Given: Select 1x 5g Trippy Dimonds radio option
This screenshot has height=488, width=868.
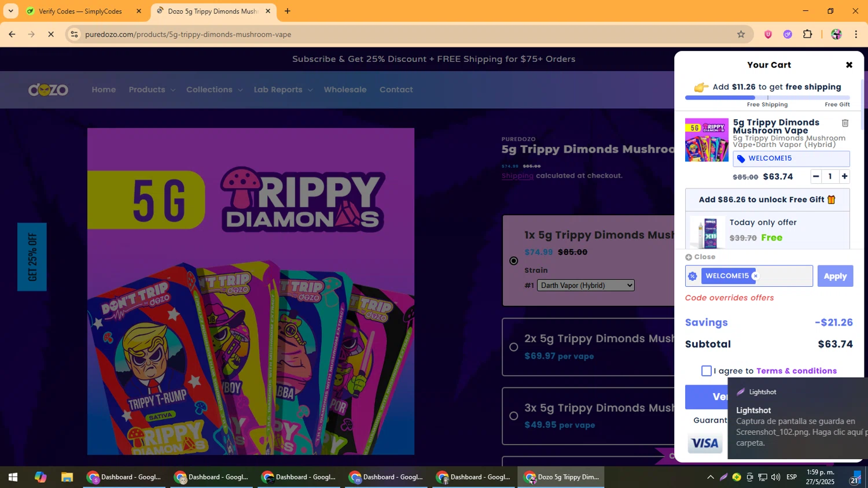Looking at the screenshot, I should point(513,261).
